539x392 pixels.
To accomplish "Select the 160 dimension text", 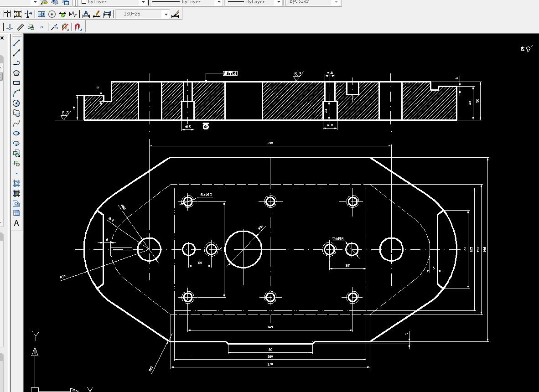I will coord(270,356).
